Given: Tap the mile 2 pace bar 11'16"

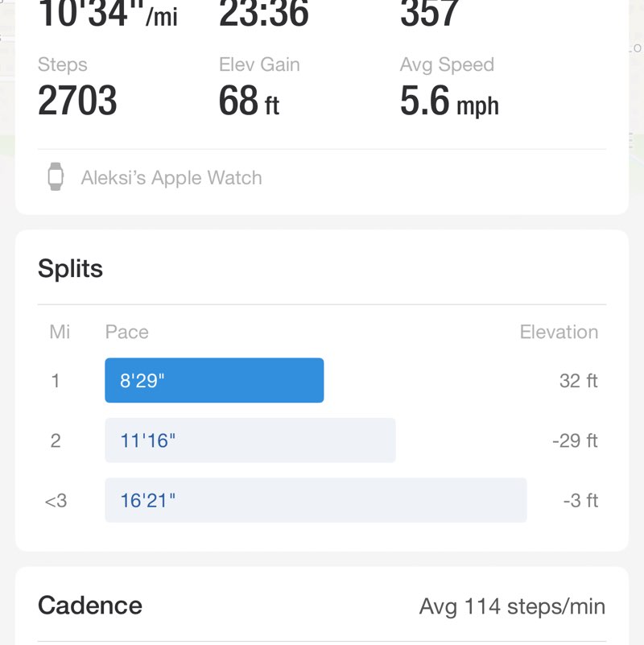Looking at the screenshot, I should [250, 440].
